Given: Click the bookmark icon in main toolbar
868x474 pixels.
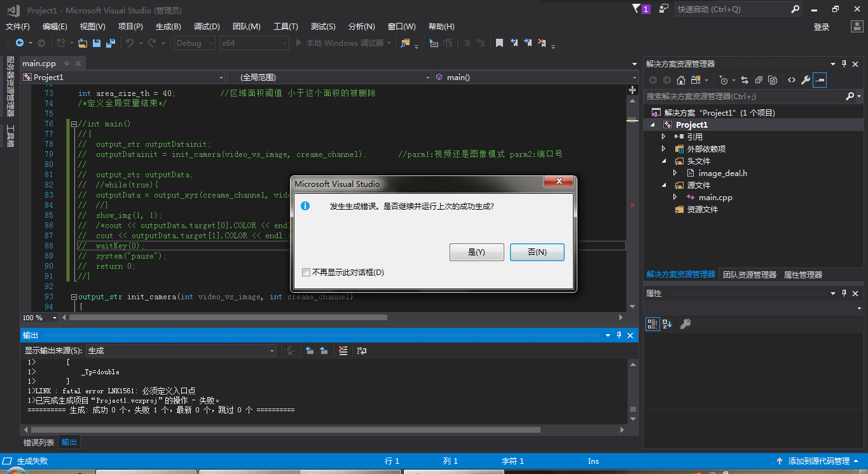Looking at the screenshot, I should pyautogui.click(x=499, y=43).
